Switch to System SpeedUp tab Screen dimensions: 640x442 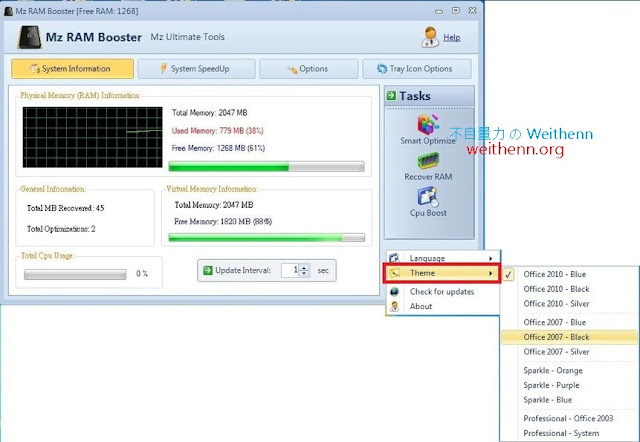[x=196, y=69]
